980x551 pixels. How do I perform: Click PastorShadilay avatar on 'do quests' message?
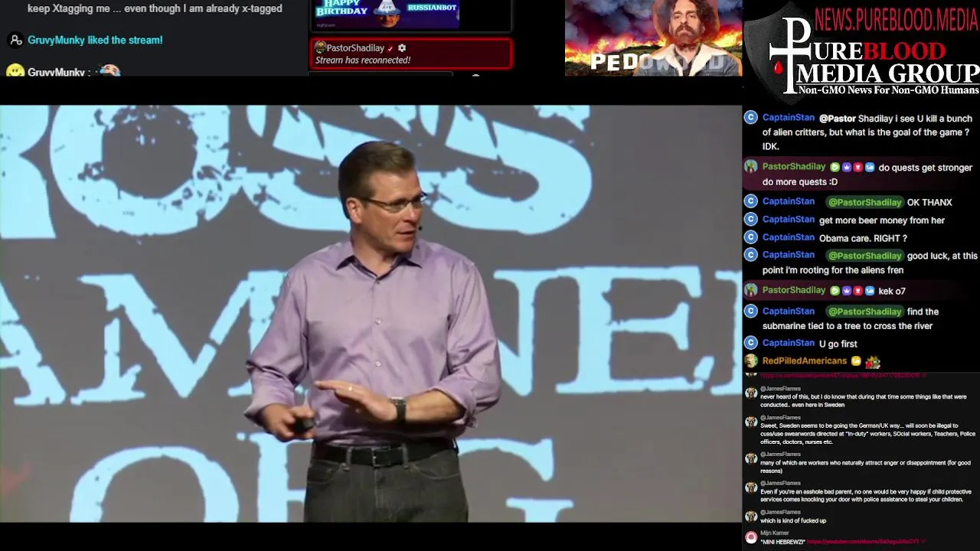click(x=751, y=167)
